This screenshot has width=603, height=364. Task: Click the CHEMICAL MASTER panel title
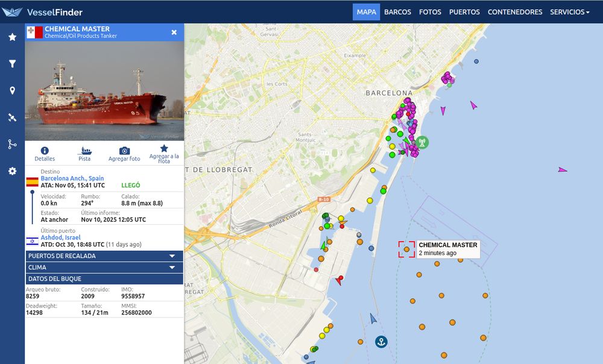pos(77,29)
